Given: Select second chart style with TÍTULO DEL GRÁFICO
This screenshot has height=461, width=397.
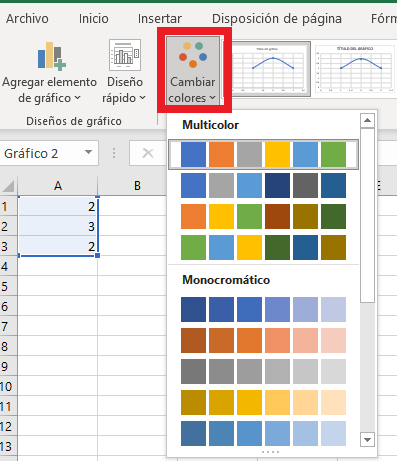Looking at the screenshot, I should point(355,69).
